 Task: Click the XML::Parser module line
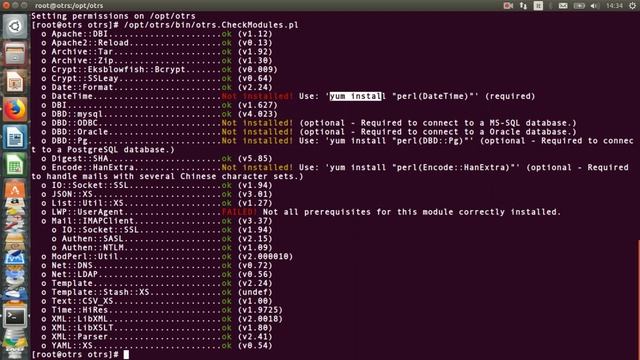(157, 337)
